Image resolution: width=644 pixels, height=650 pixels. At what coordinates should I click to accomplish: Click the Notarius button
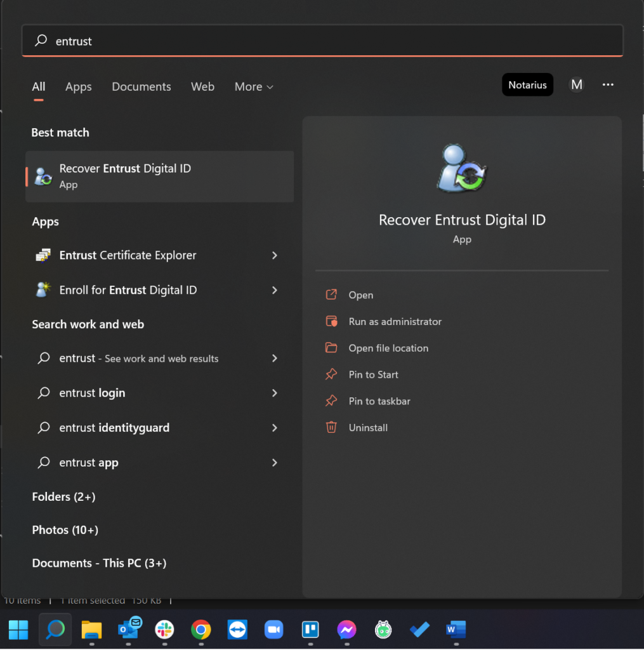527,85
